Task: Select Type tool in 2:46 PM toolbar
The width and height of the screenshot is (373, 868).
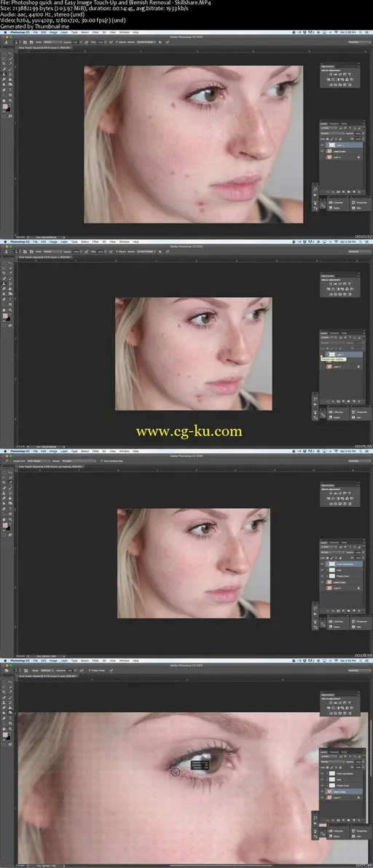Action: pos(9,718)
